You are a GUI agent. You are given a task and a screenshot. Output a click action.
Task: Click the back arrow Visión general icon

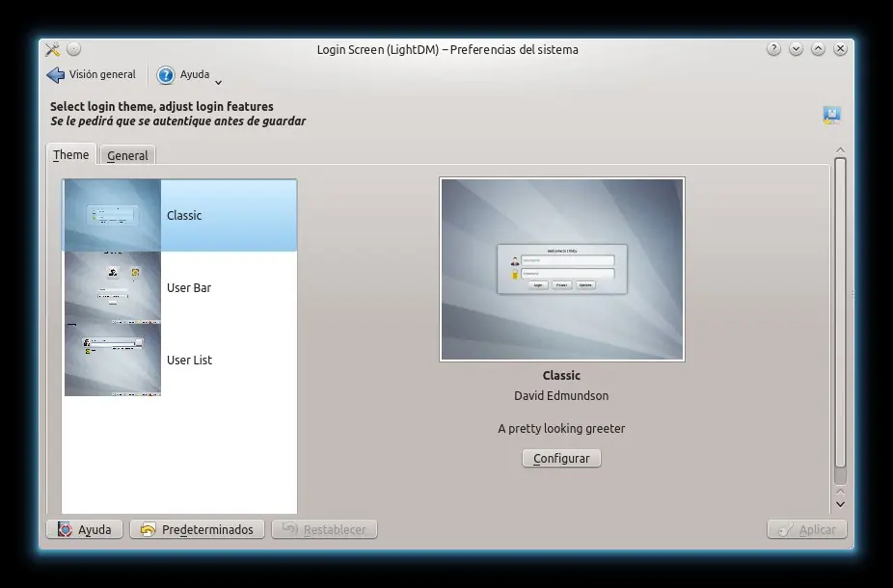[56, 75]
